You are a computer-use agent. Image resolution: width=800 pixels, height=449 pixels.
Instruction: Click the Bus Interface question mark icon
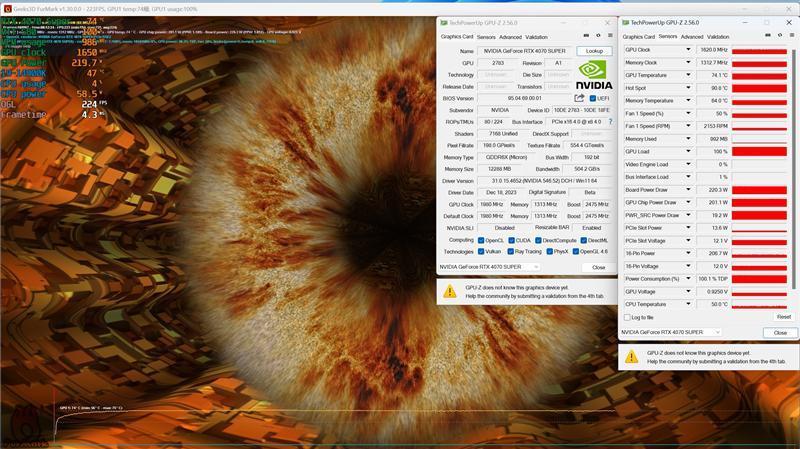610,122
